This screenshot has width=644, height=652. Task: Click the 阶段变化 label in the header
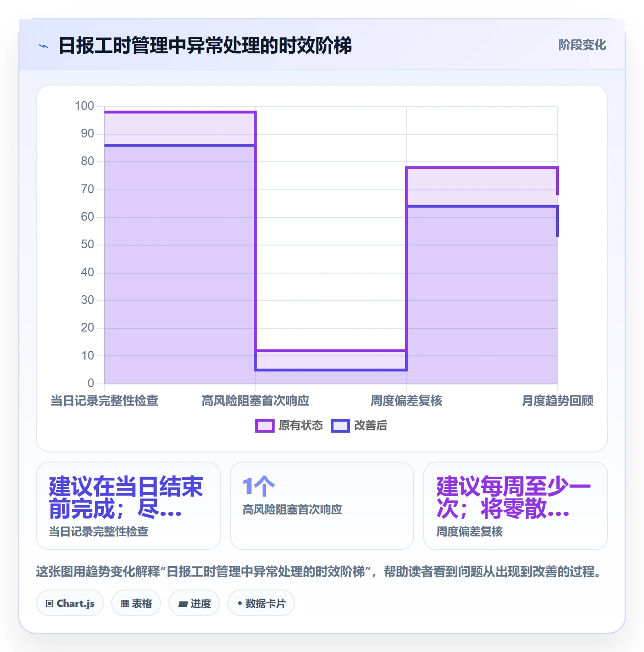click(582, 45)
